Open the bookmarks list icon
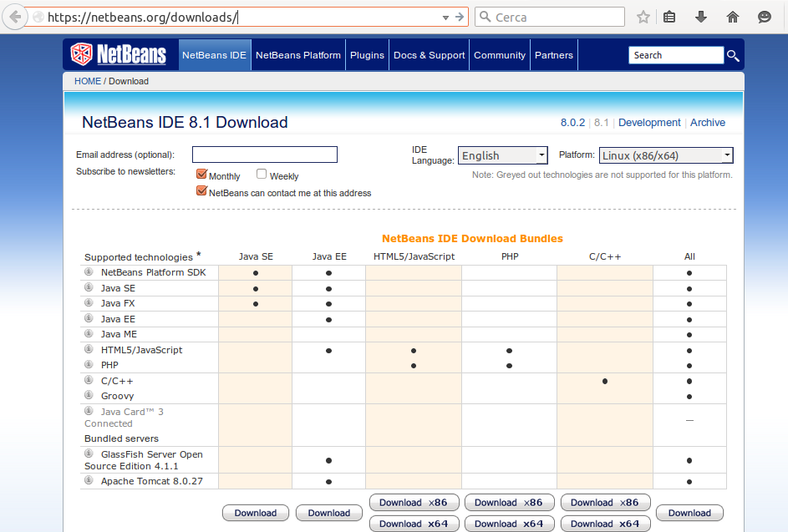Screen dimensions: 788x532 [669, 18]
